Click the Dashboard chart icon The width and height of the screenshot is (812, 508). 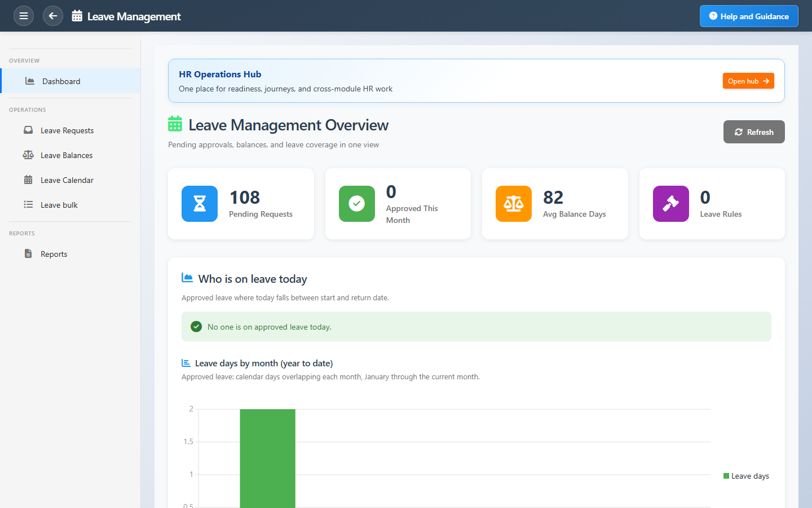30,81
